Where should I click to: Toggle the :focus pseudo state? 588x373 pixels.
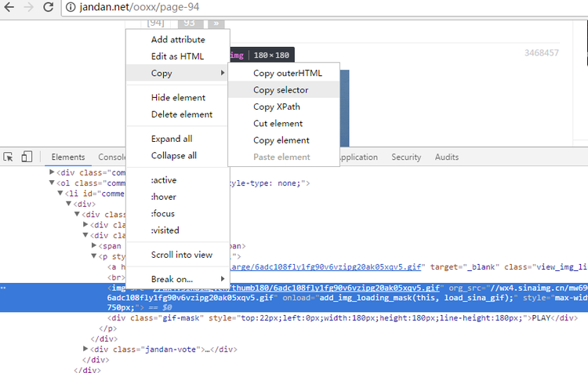178,214
